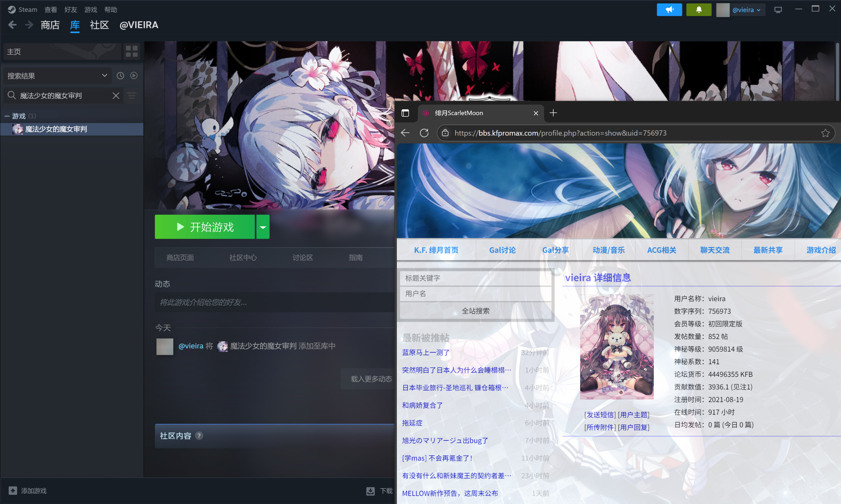Click the Steam announcements megaphone icon
The width and height of the screenshot is (841, 504).
(669, 10)
